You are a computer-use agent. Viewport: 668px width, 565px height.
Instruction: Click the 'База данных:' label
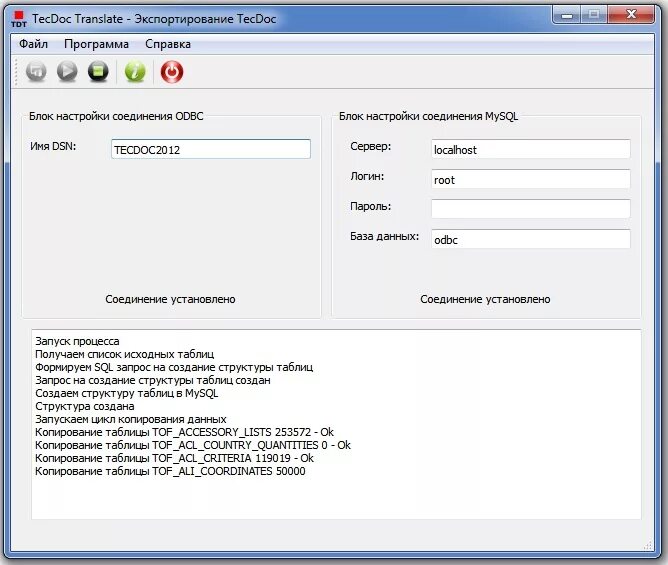(385, 236)
